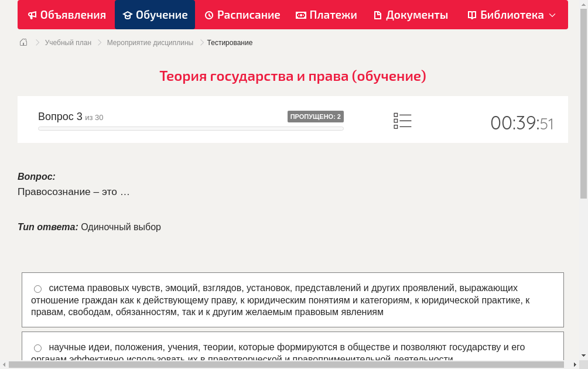Click the test progress bar
588x369 pixels.
[x=190, y=128]
